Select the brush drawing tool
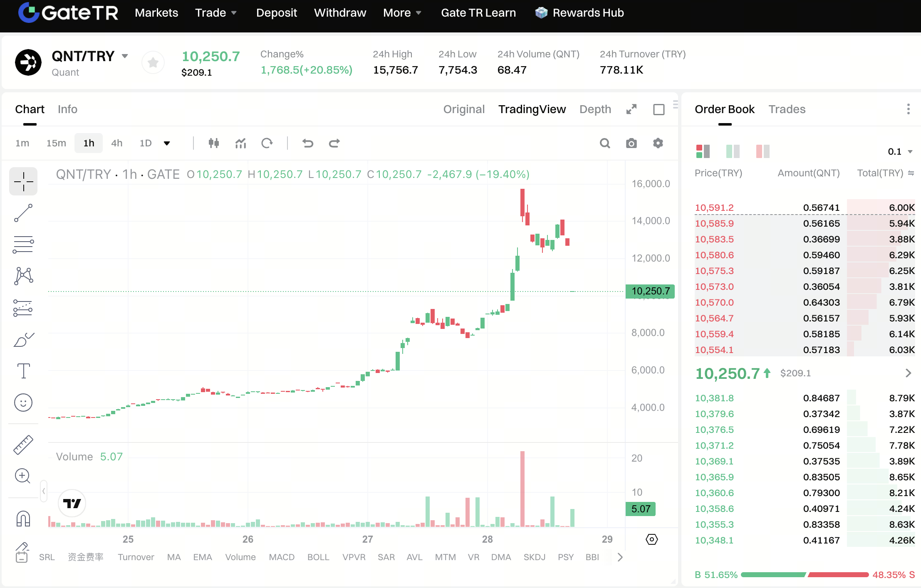Screen dimensions: 921x588 pyautogui.click(x=23, y=339)
